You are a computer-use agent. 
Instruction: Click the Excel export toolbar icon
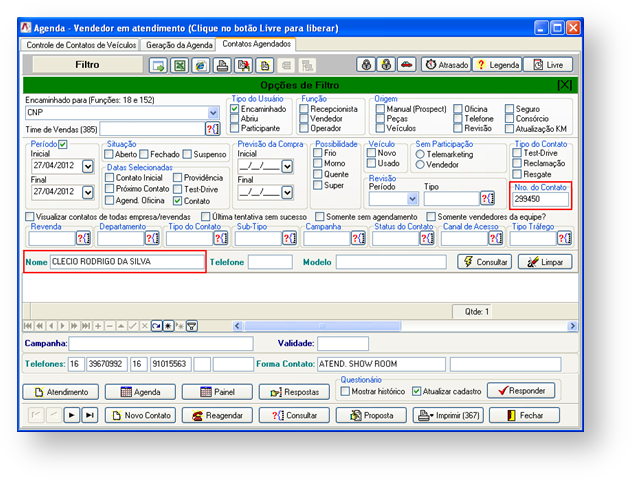point(179,65)
